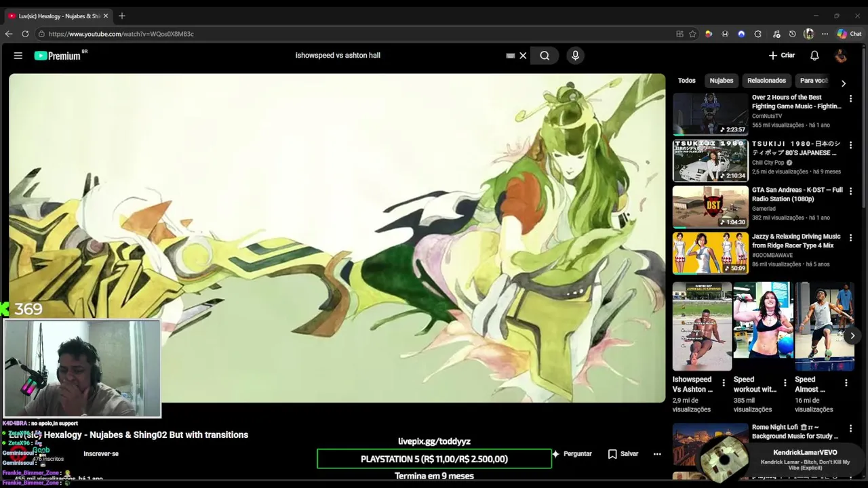The width and height of the screenshot is (868, 488).
Task: Open the Criar create menu
Action: tap(781, 56)
